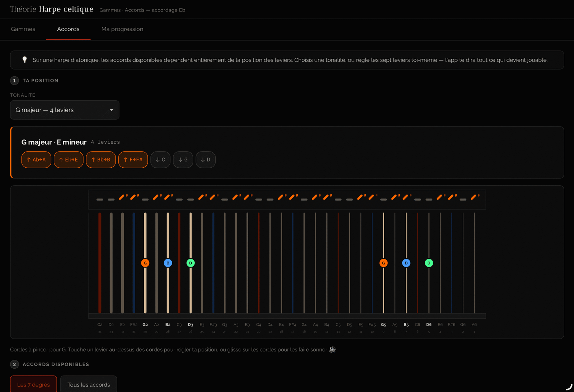Click the blue B marker on the B2 string

(x=168, y=263)
